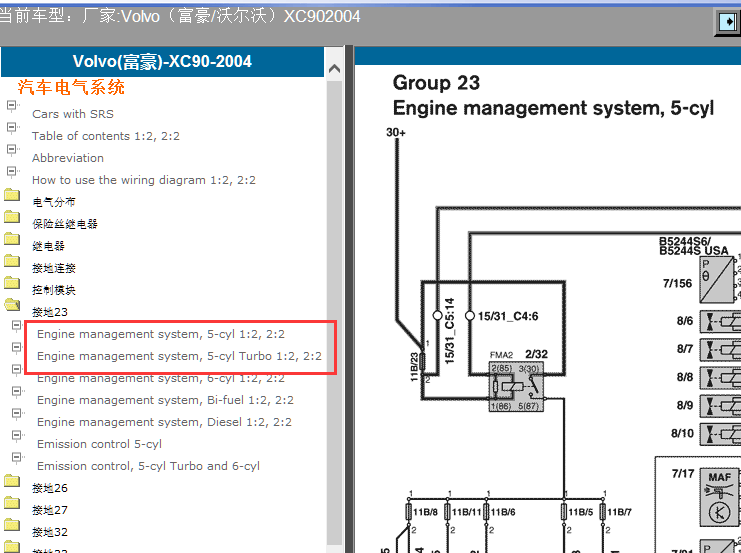The width and height of the screenshot is (741, 553).
Task: Select 接地27 tree label
Action: pos(50,510)
